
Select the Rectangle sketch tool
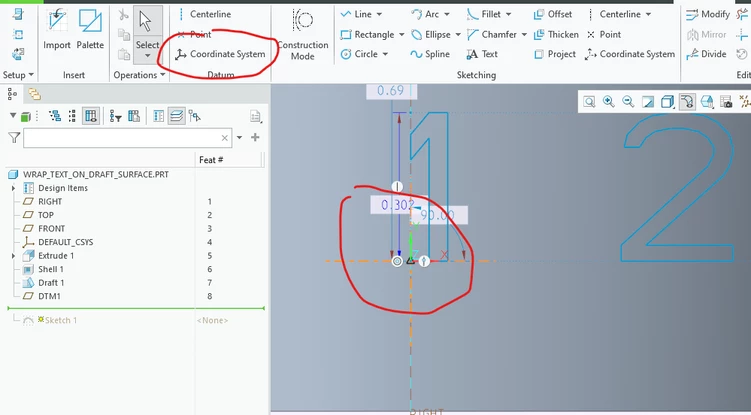pyautogui.click(x=367, y=35)
